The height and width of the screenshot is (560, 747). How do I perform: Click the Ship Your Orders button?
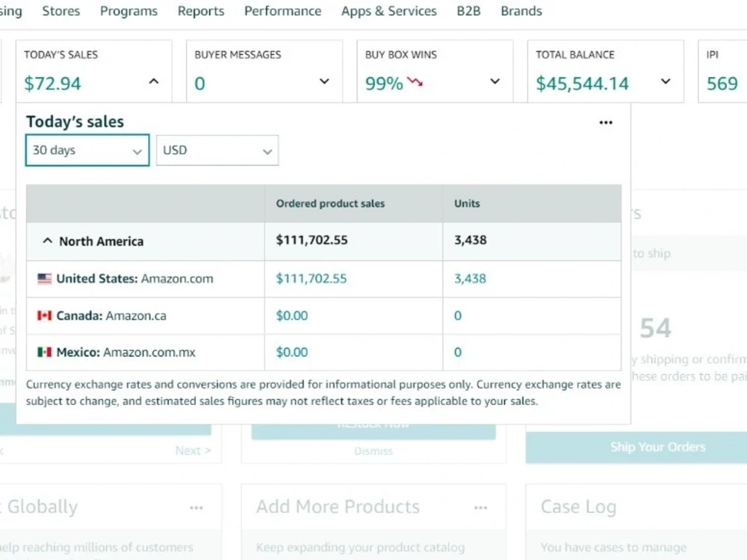point(636,447)
